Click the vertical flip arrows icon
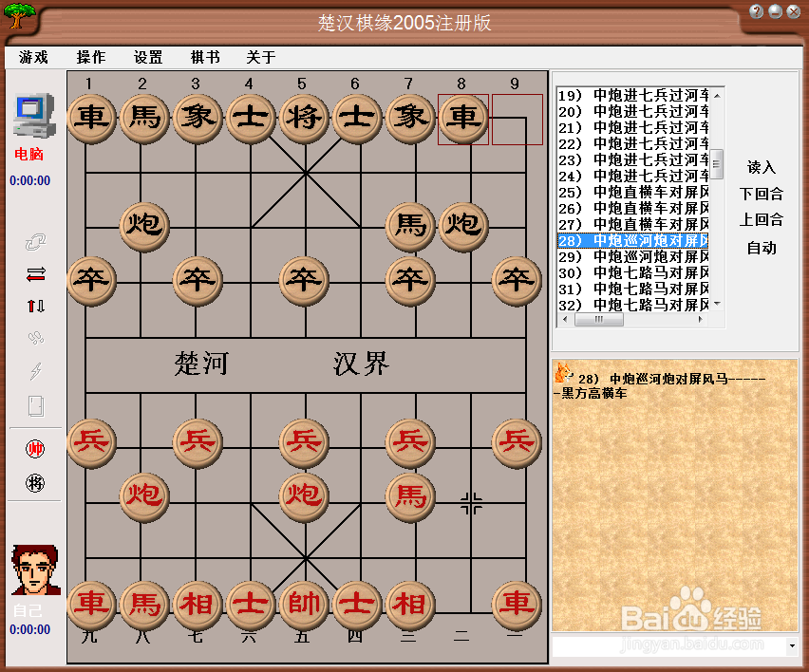809x672 pixels. [35, 307]
